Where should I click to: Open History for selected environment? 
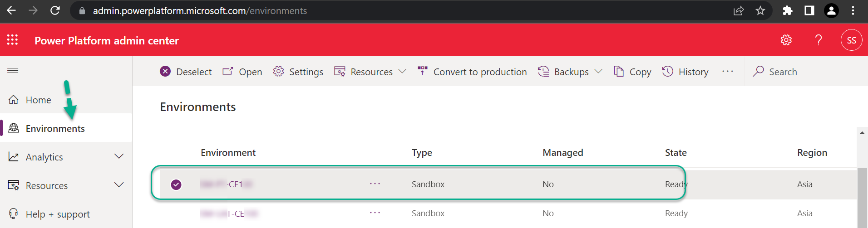(x=685, y=72)
